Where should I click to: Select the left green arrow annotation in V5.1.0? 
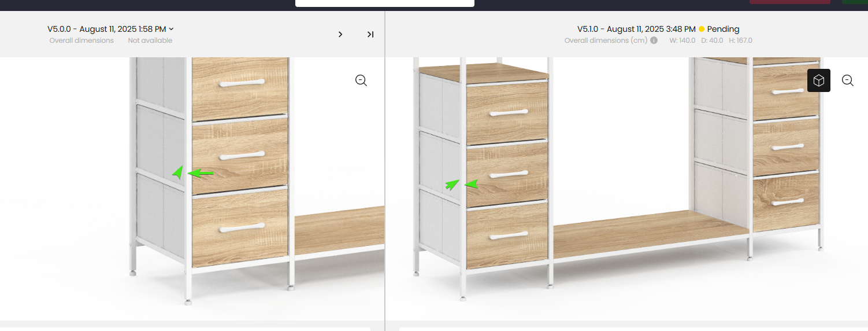click(452, 185)
